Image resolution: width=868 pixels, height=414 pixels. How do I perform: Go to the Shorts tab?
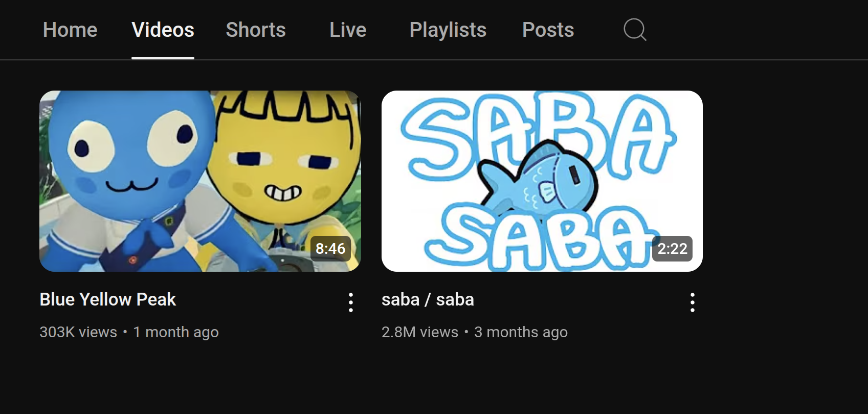coord(256,30)
